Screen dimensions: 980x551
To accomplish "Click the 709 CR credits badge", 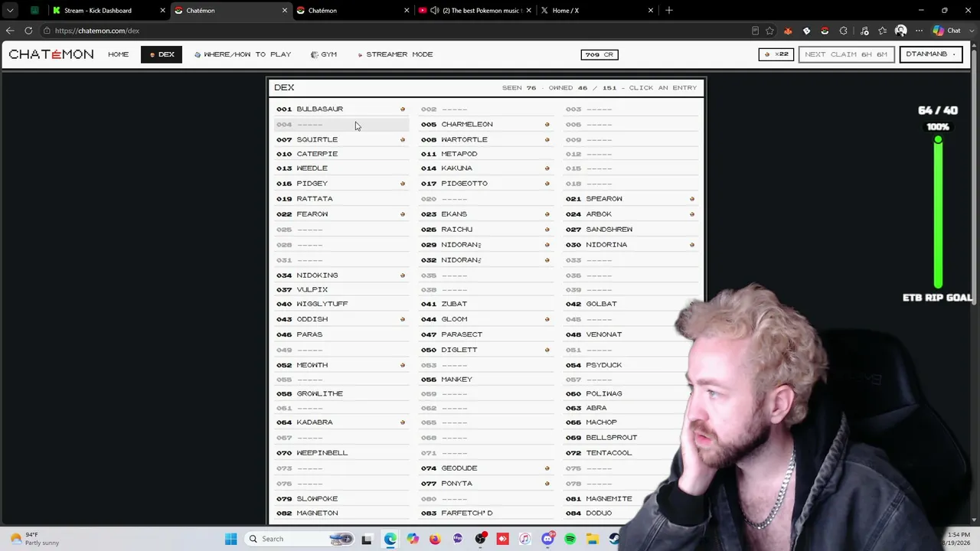I will pyautogui.click(x=599, y=54).
